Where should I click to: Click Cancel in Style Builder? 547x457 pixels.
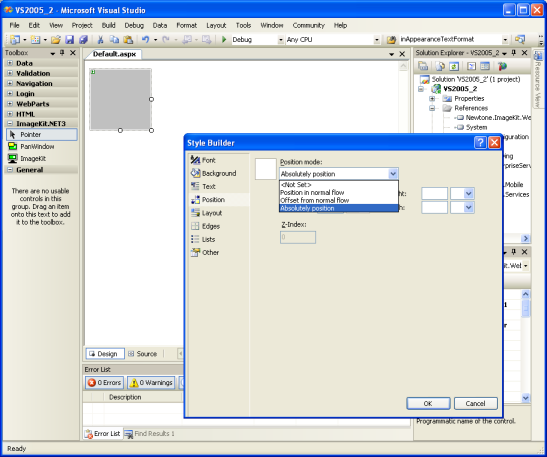[475, 403]
